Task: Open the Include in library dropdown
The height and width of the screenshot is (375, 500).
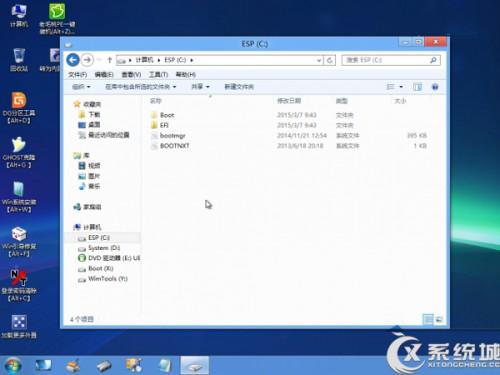Action: click(141, 87)
